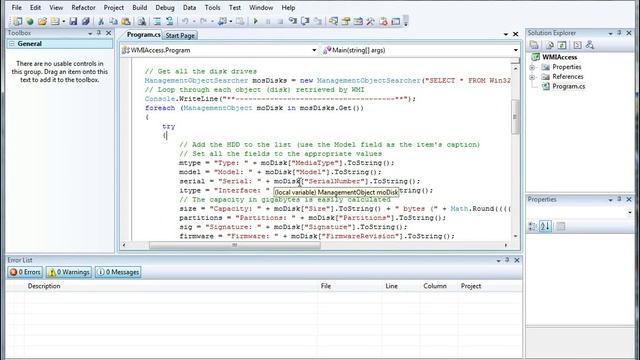Screen dimensions: 640x360
Task: Toggle the 0 Errors filter button
Action: coord(25,272)
